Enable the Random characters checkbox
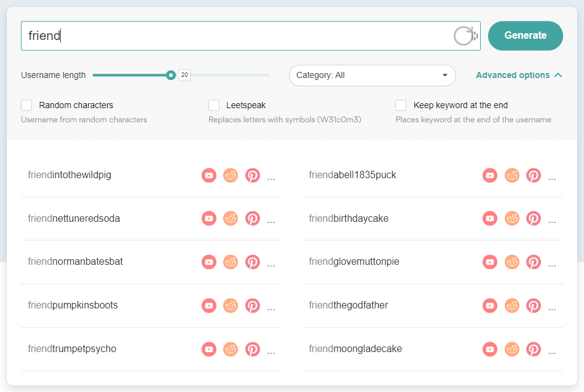This screenshot has height=392, width=584. (x=26, y=105)
